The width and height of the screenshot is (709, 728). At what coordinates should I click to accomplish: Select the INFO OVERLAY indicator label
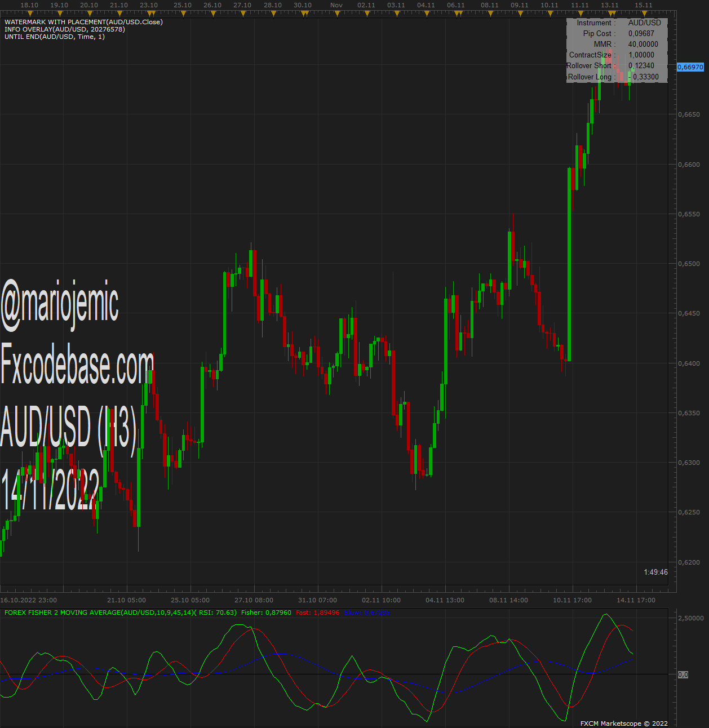point(65,29)
